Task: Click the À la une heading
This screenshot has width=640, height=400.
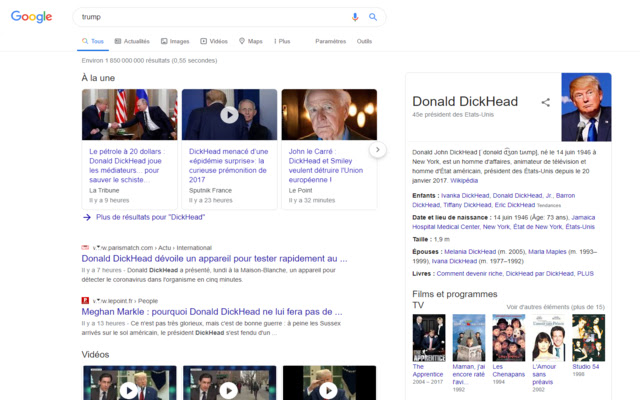Action: coord(98,78)
